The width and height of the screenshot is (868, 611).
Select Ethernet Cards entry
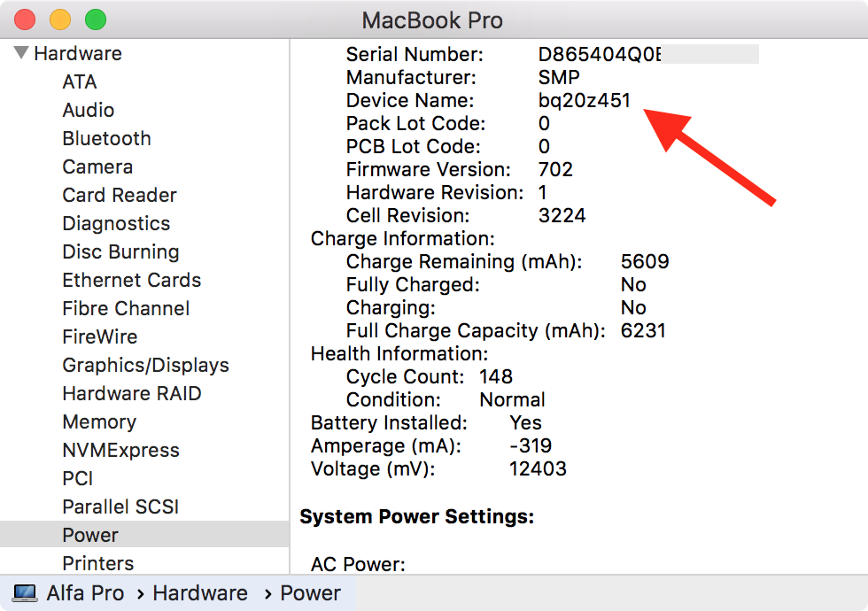[x=131, y=280]
